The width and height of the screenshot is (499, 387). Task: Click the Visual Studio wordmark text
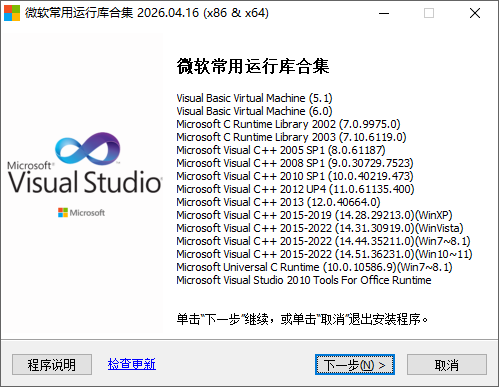[x=85, y=182]
